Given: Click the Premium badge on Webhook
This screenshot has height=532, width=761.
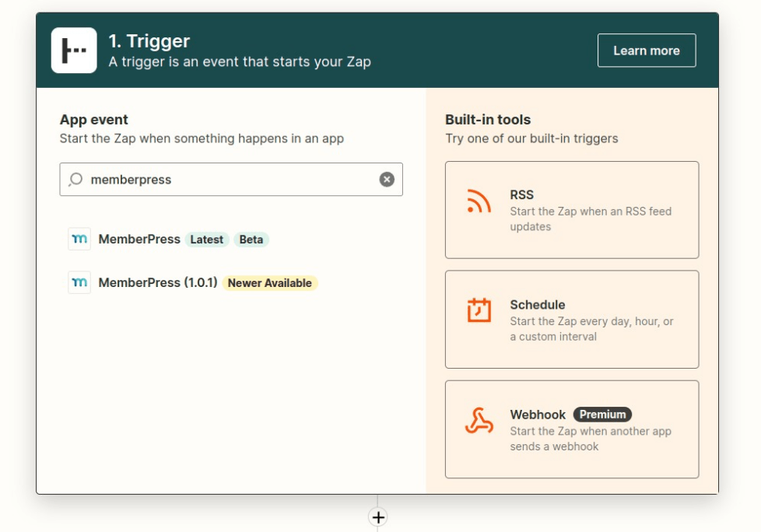Looking at the screenshot, I should [602, 415].
